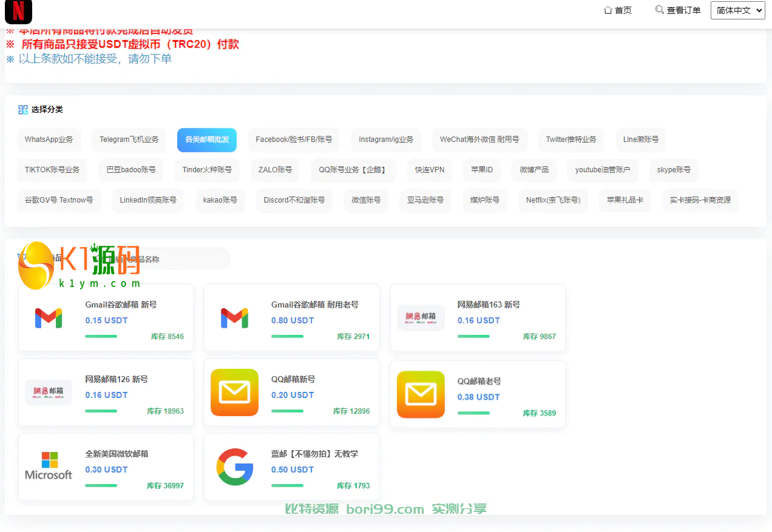Click the QQ邮箱新号 envelope icon
This screenshot has height=532, width=772.
point(234,392)
